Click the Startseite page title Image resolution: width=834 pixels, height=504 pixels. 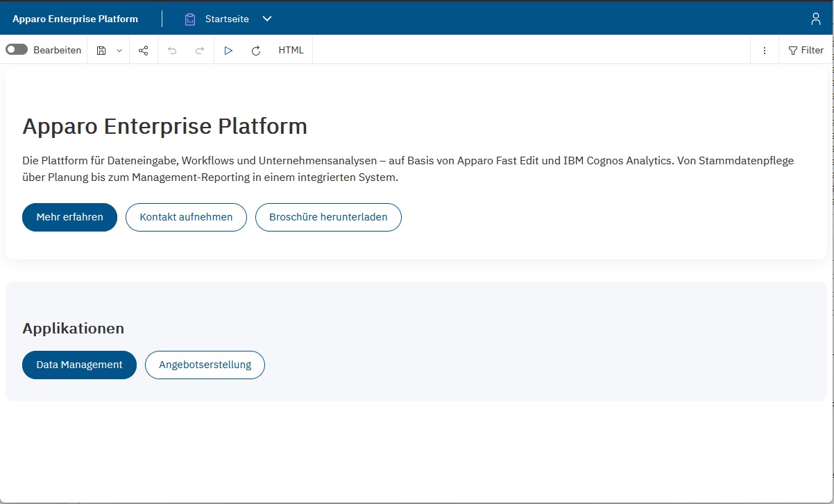point(227,19)
